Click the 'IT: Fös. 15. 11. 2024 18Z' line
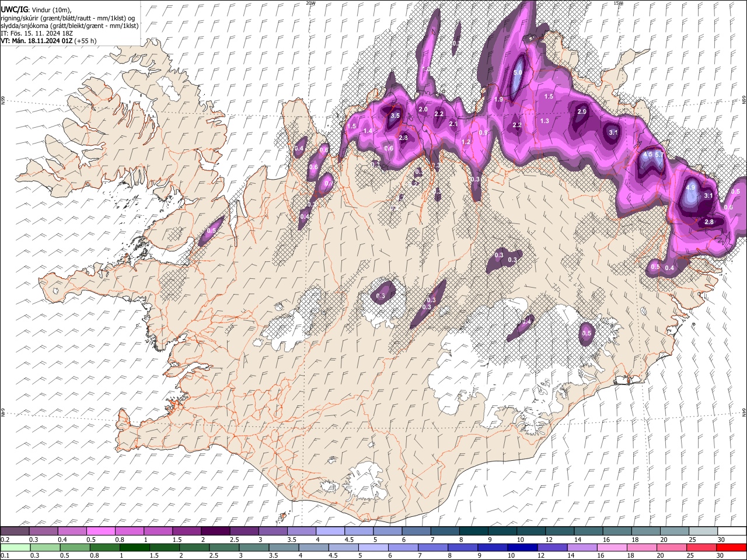 (37, 33)
